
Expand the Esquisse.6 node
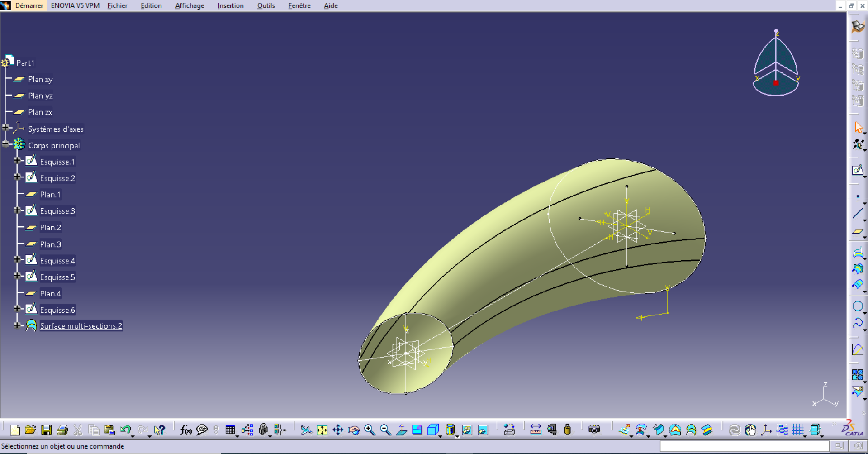pyautogui.click(x=17, y=309)
